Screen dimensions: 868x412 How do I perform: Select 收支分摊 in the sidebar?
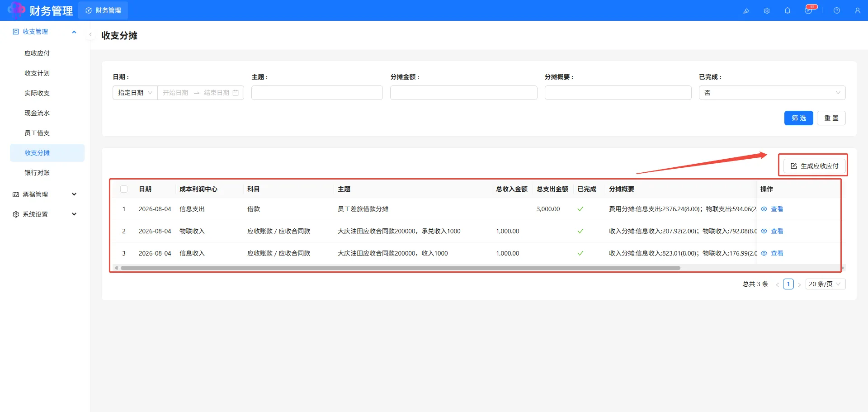coord(47,153)
